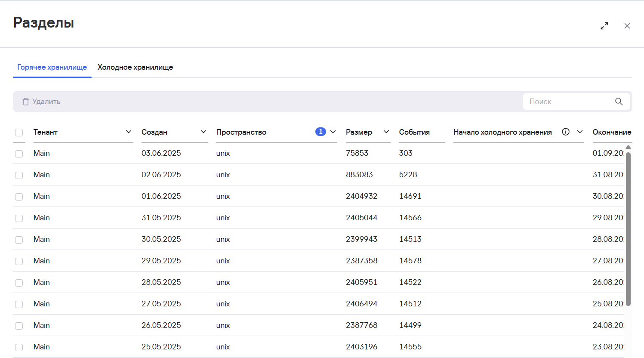Image resolution: width=644 pixels, height=358 pixels.
Task: Select the row created 03.06.2025
Action: tap(19, 154)
